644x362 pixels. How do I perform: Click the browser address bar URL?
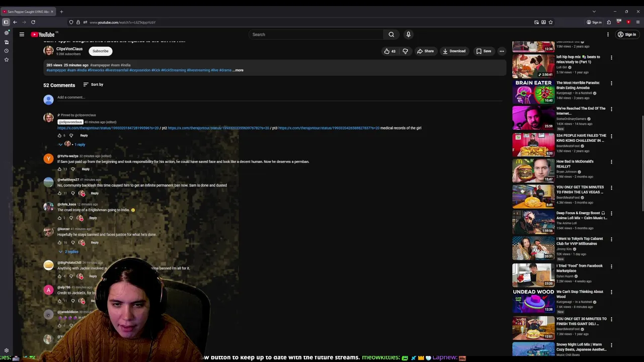pos(122,22)
